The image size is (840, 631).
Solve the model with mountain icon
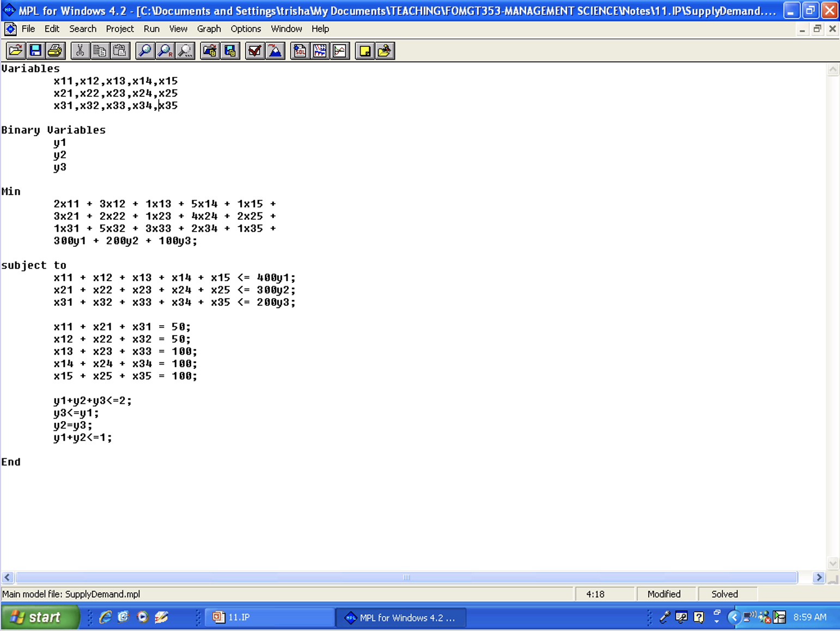click(275, 51)
